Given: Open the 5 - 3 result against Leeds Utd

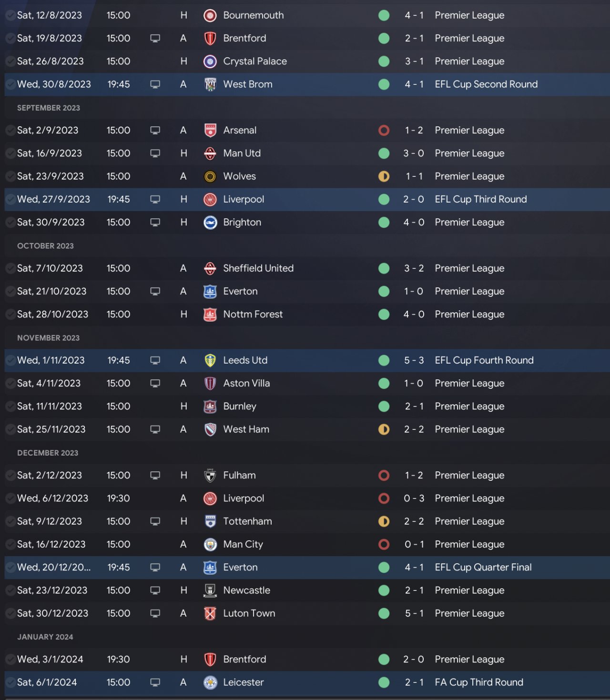Looking at the screenshot, I should tap(414, 360).
